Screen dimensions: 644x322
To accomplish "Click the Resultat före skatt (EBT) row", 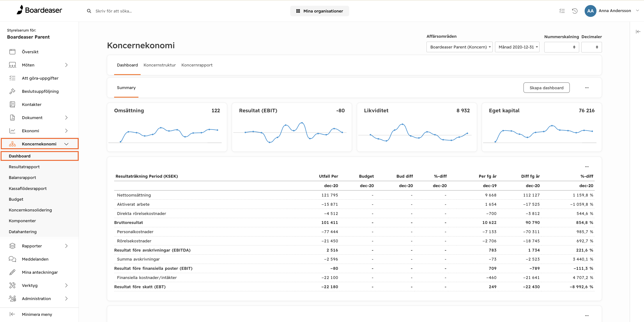I will 354,287.
